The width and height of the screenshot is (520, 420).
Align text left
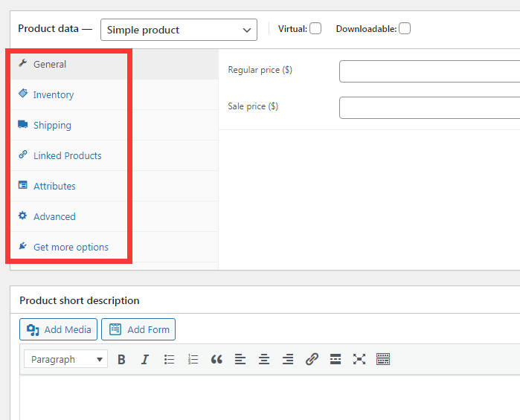pyautogui.click(x=240, y=359)
